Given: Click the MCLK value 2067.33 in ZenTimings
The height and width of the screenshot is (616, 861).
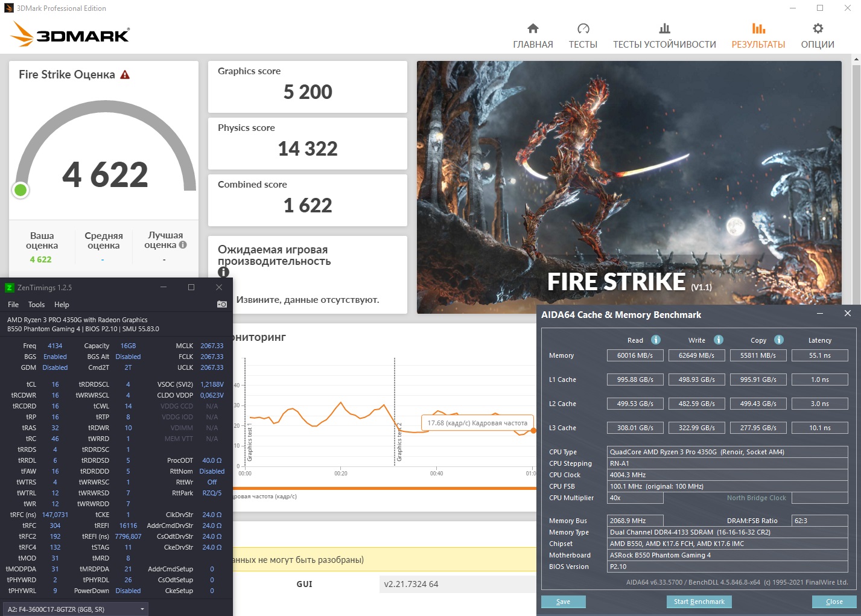Looking at the screenshot, I should [212, 346].
